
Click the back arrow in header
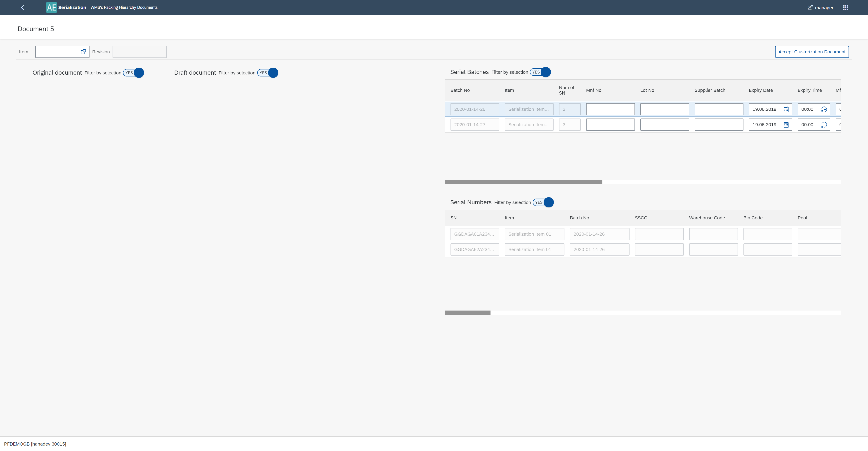coord(23,7)
